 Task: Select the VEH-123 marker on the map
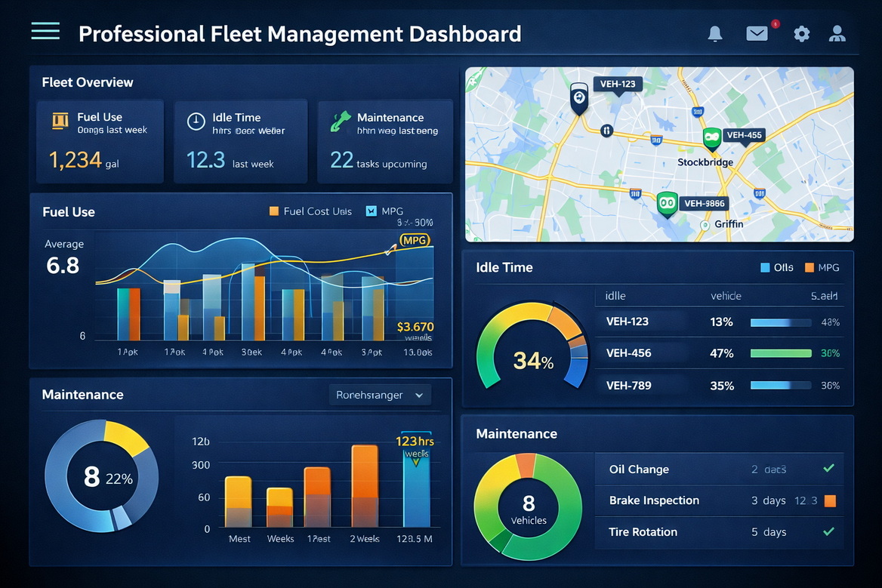click(578, 97)
